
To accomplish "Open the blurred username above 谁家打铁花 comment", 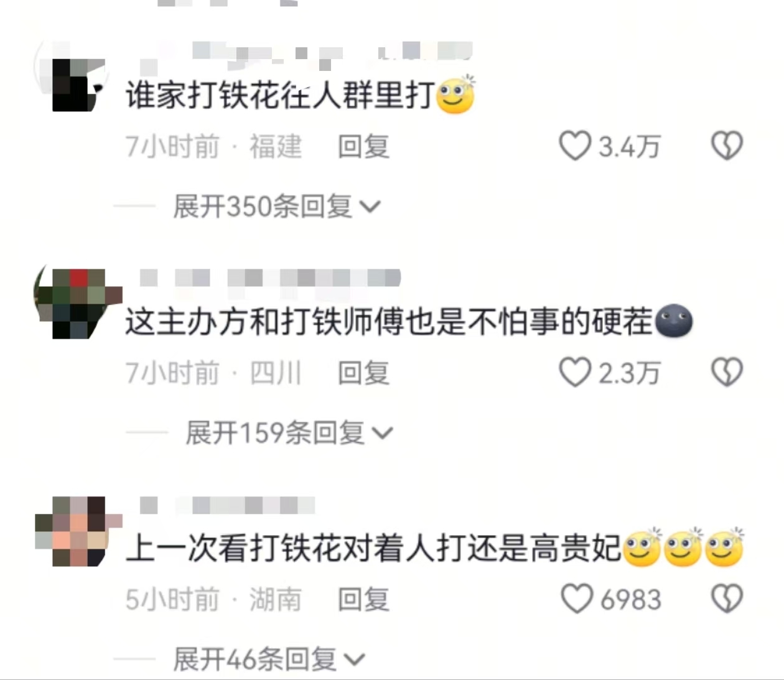I will [305, 54].
